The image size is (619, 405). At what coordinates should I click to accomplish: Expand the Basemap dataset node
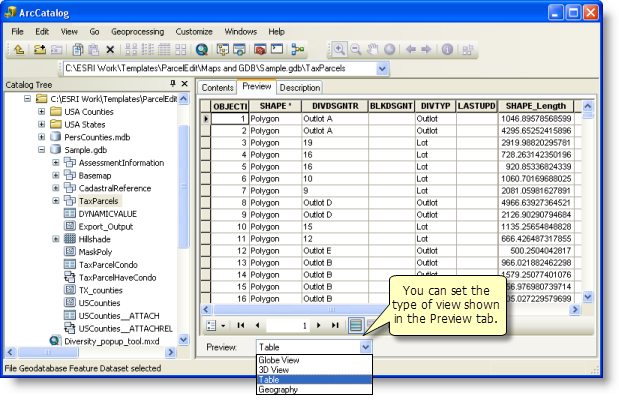56,175
